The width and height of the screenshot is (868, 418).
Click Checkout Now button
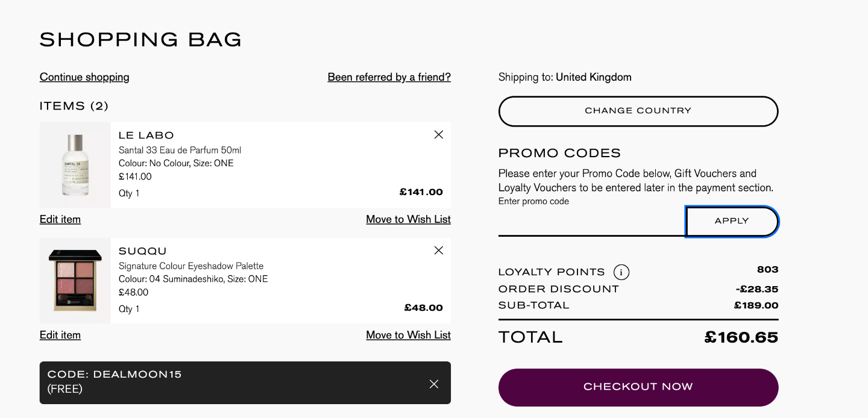[638, 387]
